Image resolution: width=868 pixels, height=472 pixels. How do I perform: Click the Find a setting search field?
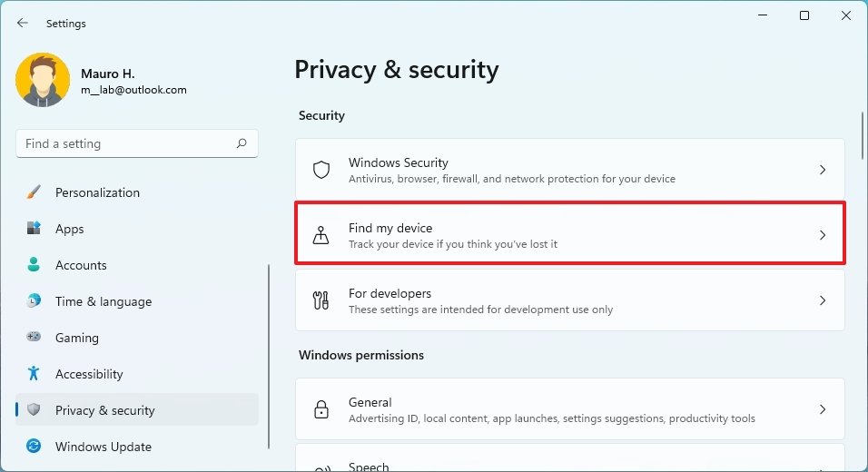coord(127,143)
